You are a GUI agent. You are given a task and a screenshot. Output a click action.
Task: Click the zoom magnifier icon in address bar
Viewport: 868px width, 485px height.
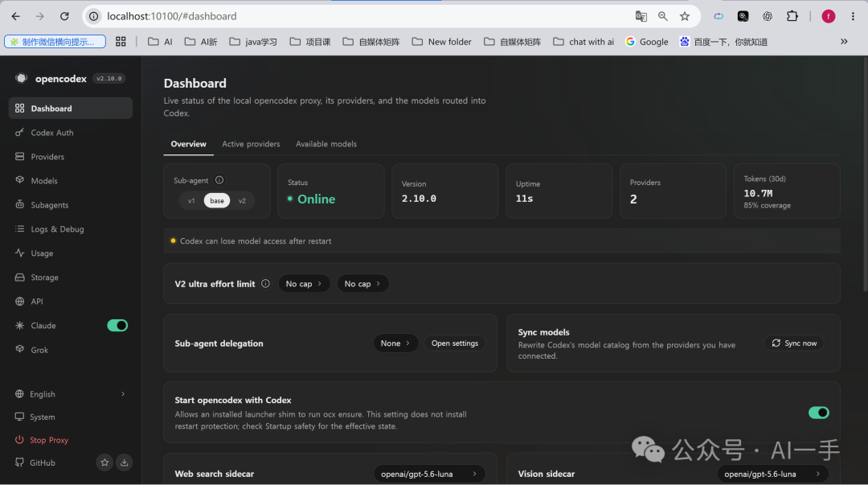(x=662, y=16)
